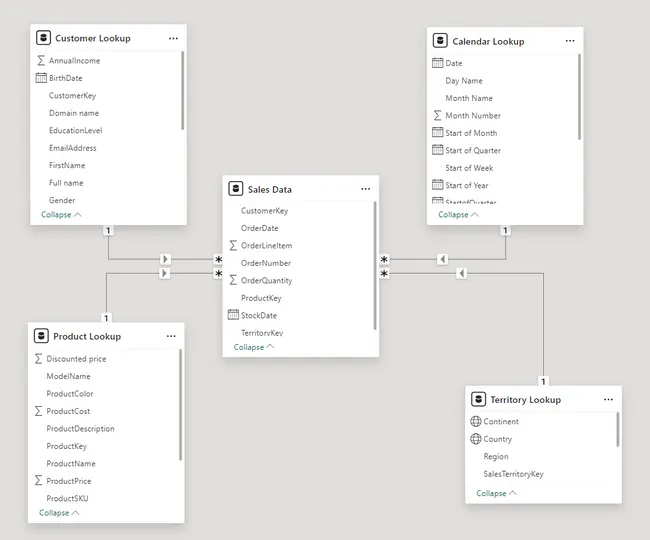Image resolution: width=650 pixels, height=540 pixels.
Task: Collapse the Sales Data table
Action: [x=254, y=347]
